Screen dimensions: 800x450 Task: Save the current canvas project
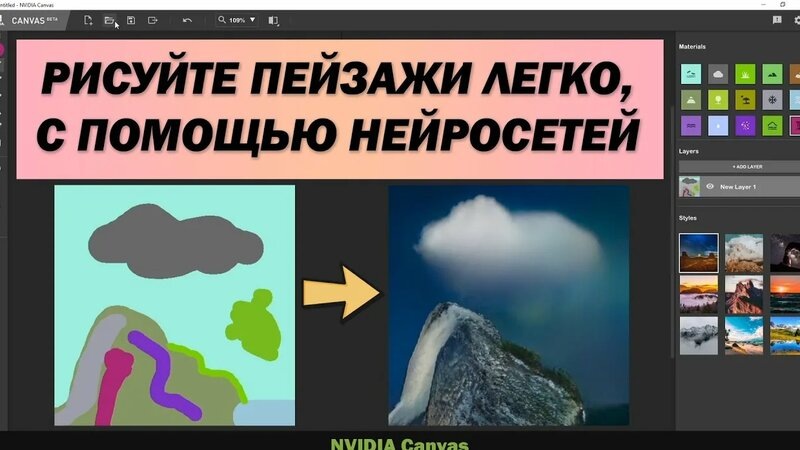(131, 20)
